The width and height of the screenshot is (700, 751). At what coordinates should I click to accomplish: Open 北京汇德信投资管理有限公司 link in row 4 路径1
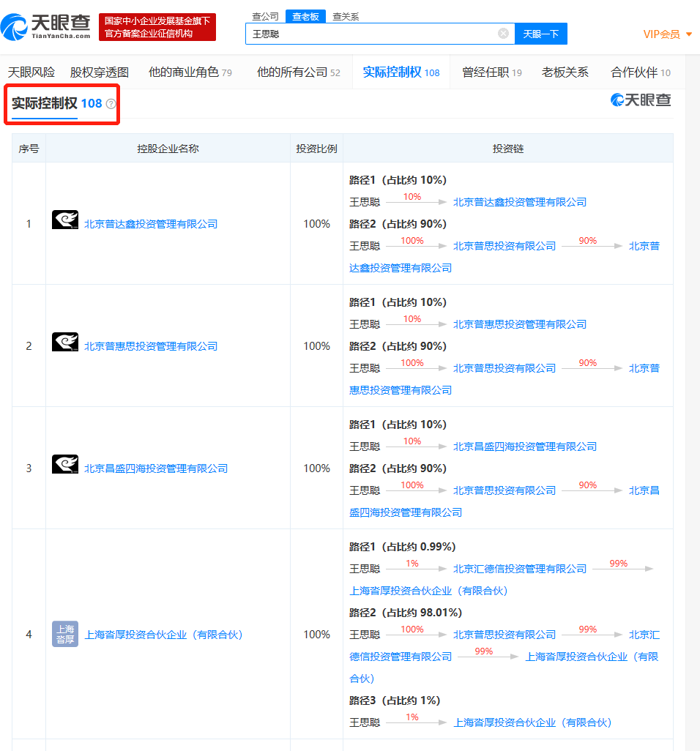pyautogui.click(x=520, y=569)
